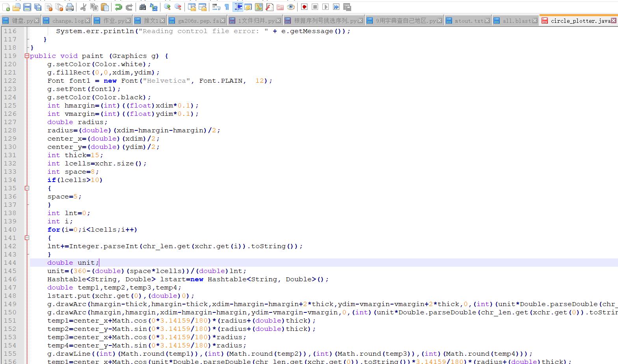Play back the recorded macro
Screen dimensions: 618x364
pos(326,7)
